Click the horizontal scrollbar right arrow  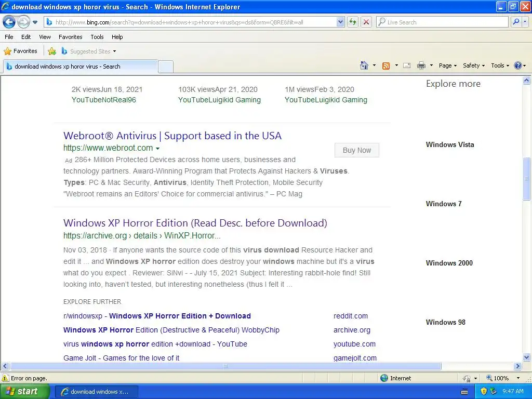pyautogui.click(x=518, y=366)
